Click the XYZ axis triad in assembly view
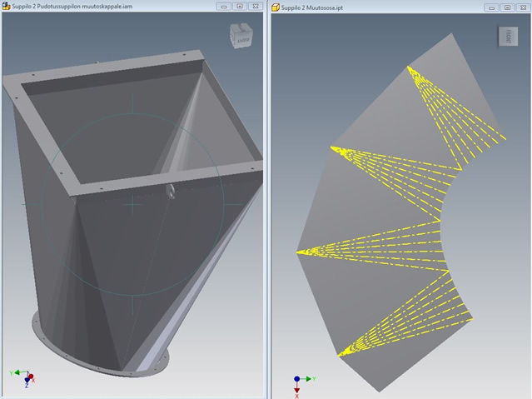The height and width of the screenshot is (399, 532). (23, 377)
